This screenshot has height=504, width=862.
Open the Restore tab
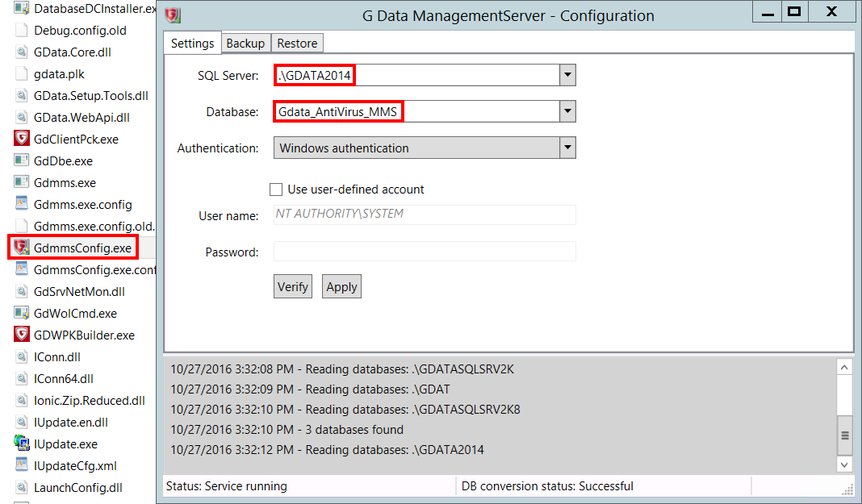(x=297, y=43)
